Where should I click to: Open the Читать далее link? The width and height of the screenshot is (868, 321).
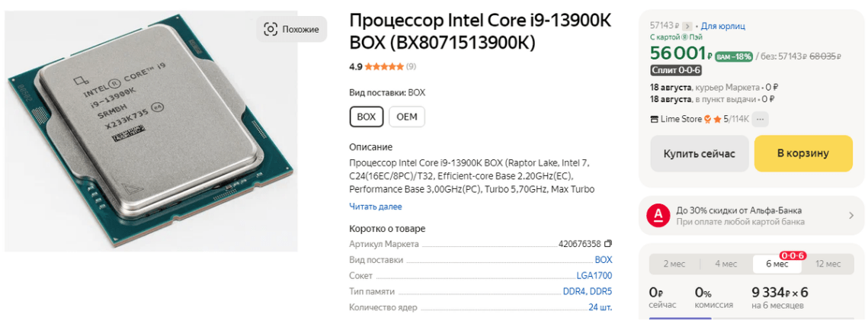(375, 207)
